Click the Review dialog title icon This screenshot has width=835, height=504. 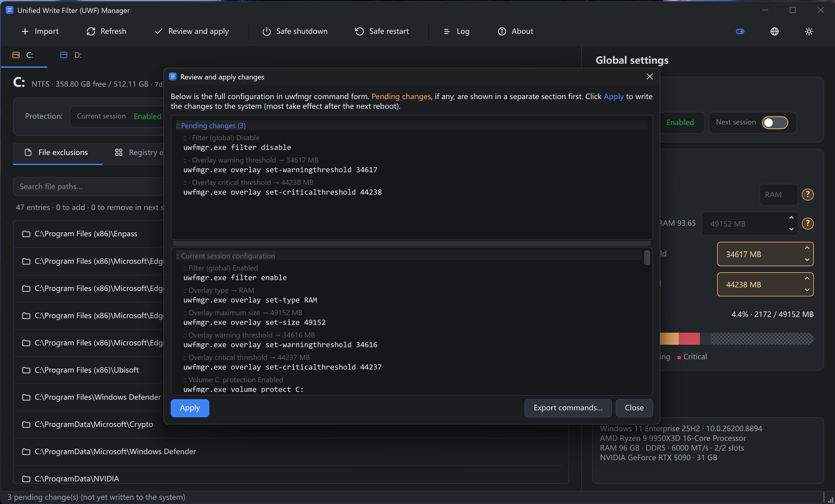click(x=173, y=77)
